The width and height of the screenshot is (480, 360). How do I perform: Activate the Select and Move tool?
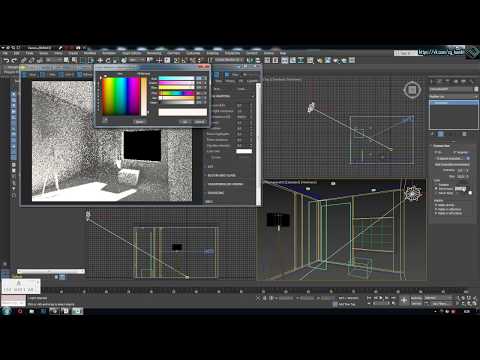(100, 60)
